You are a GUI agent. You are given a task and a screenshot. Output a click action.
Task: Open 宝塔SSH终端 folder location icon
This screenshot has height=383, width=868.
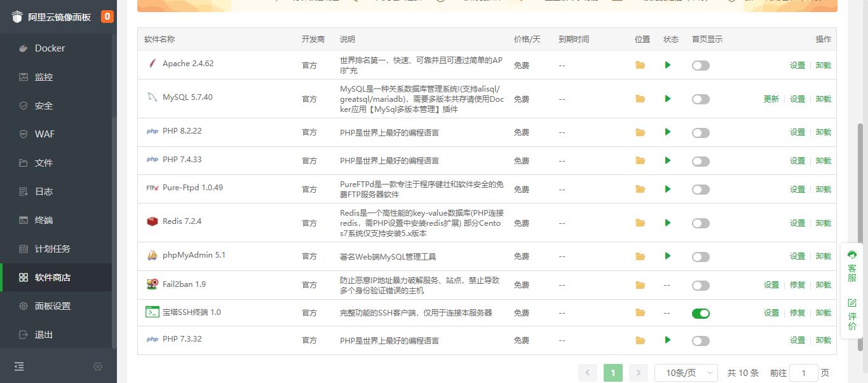pos(640,313)
